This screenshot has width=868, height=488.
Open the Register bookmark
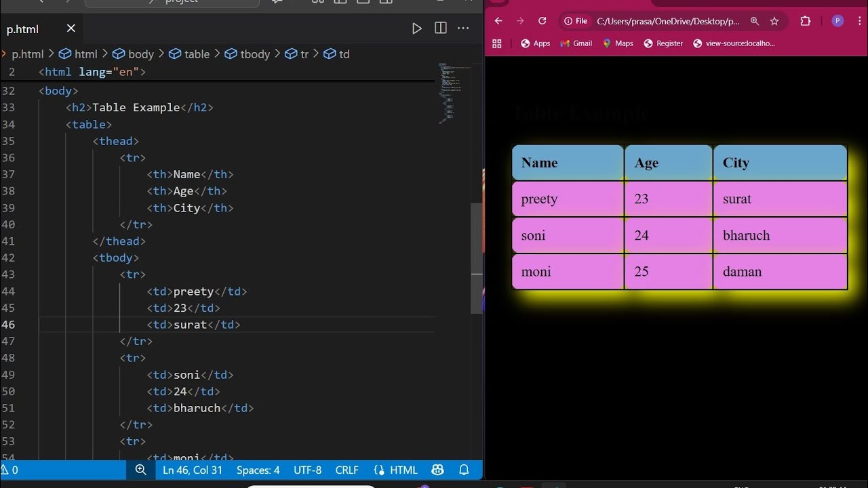[x=663, y=43]
